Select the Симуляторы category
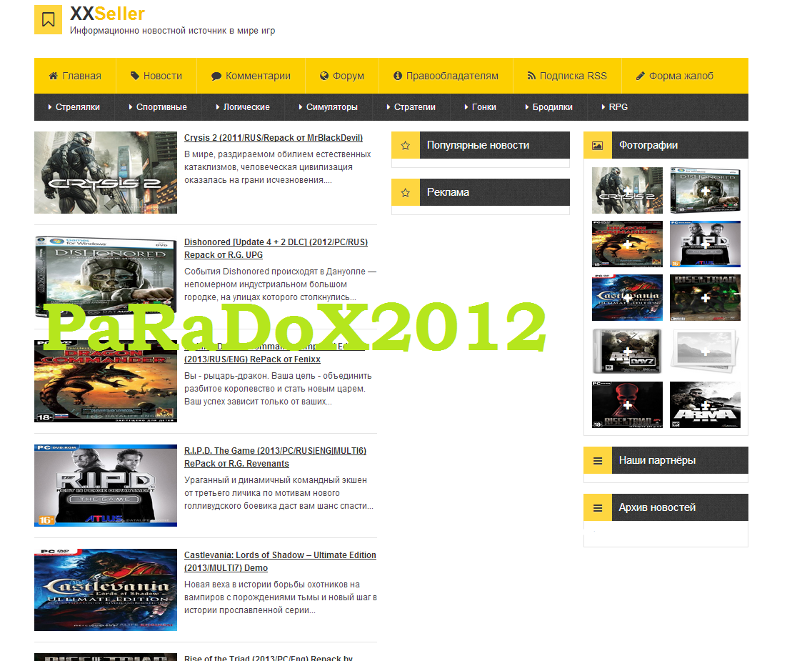 tap(329, 107)
